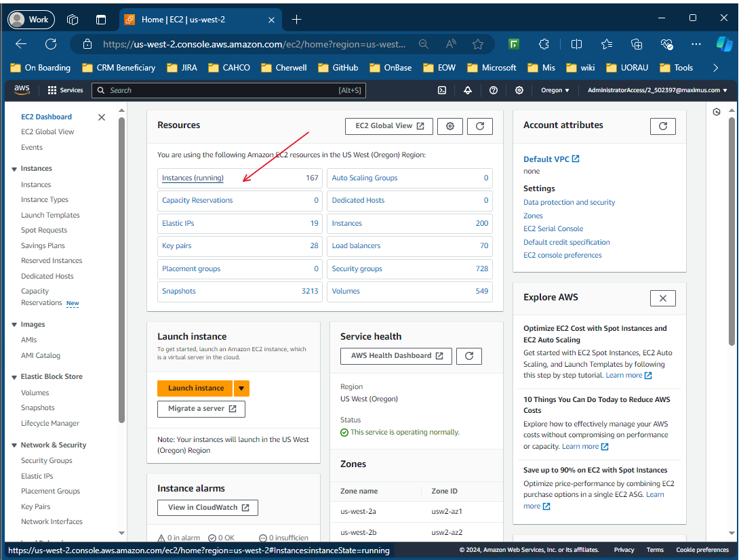Viewport: 741px width, 560px height.
Task: Open Copilot icon in browser
Action: coord(724,44)
